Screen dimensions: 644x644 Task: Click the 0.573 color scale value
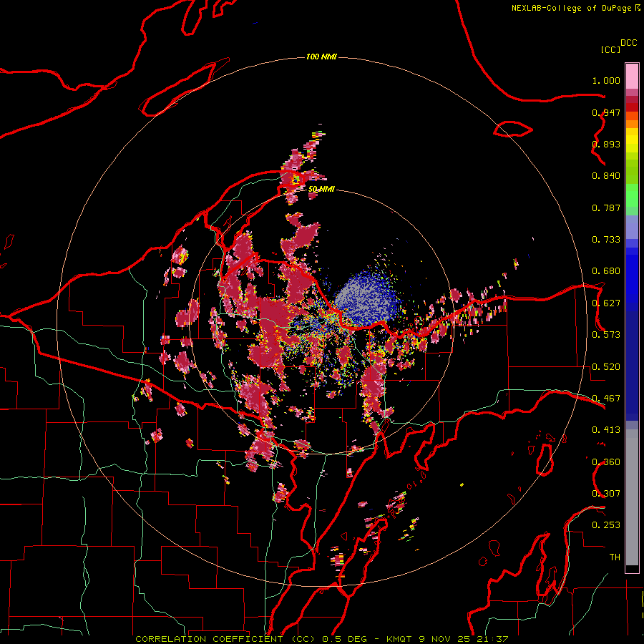point(606,335)
